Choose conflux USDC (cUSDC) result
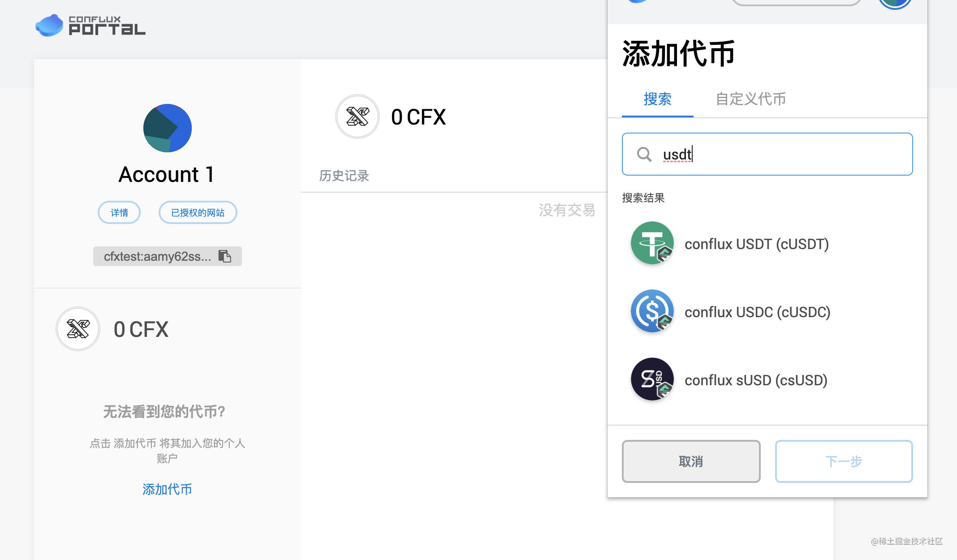The height and width of the screenshot is (560, 957). point(767,312)
